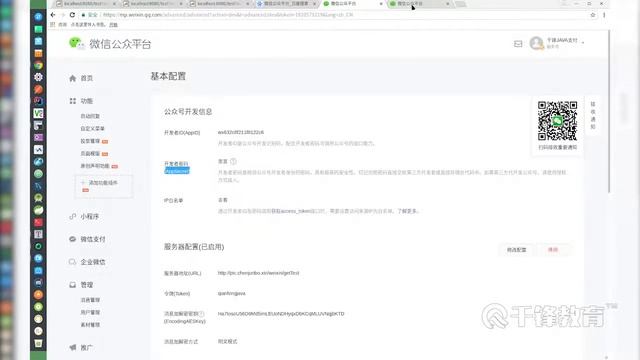The image size is (640, 360).
Task: Close the Baidu search tab
Action: 314,4
